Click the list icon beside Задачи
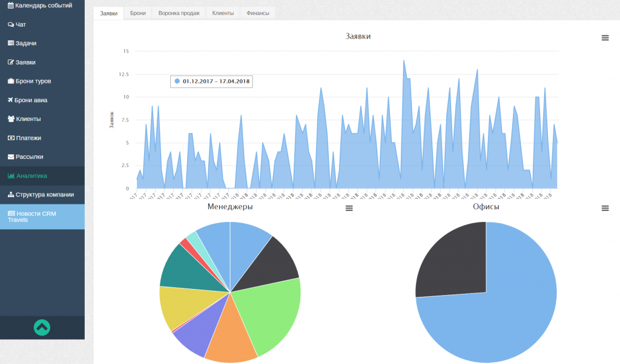The image size is (620, 364). point(11,43)
